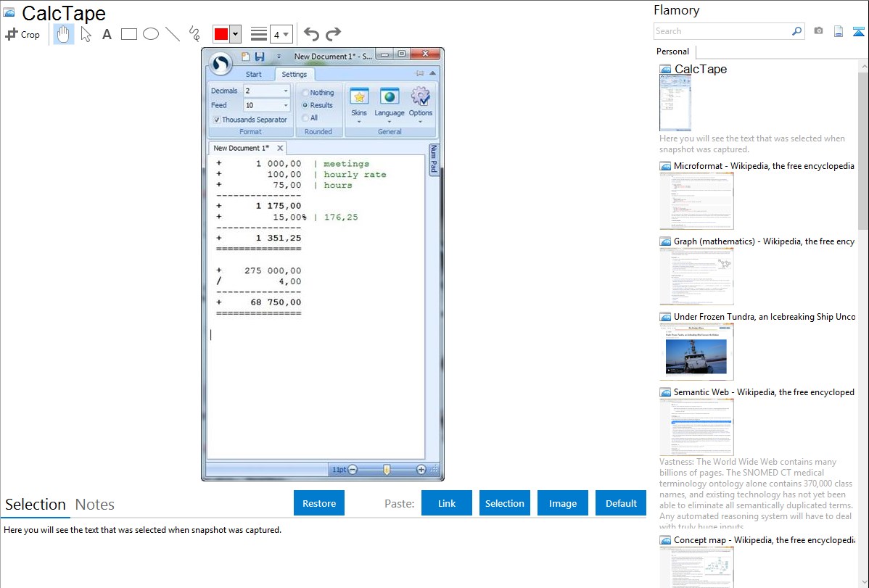Activate the hand pan tool
869x588 pixels.
(x=64, y=34)
